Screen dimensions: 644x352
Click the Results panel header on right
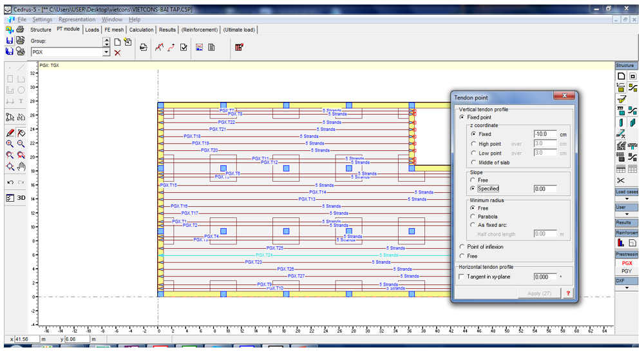(x=627, y=222)
